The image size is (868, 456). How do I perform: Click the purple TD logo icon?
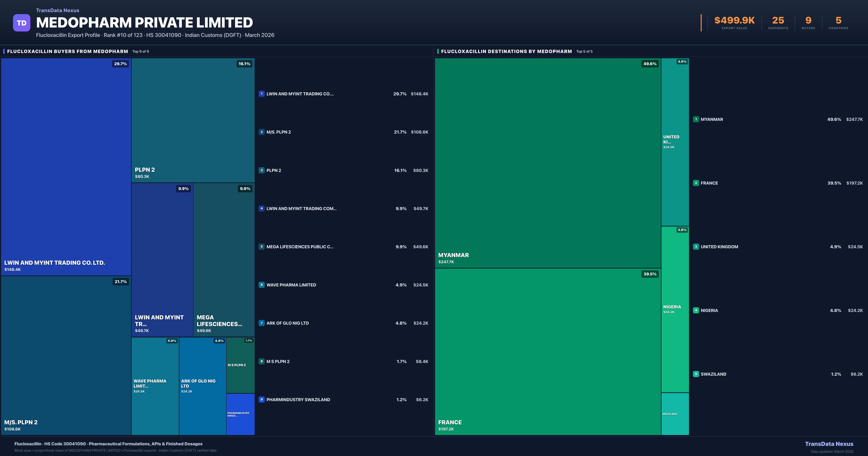click(x=22, y=23)
